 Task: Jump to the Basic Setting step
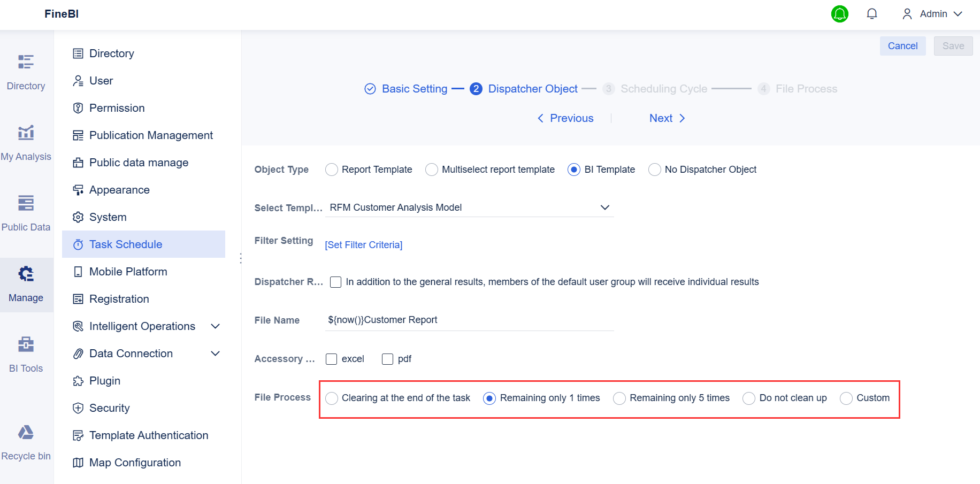(x=414, y=88)
